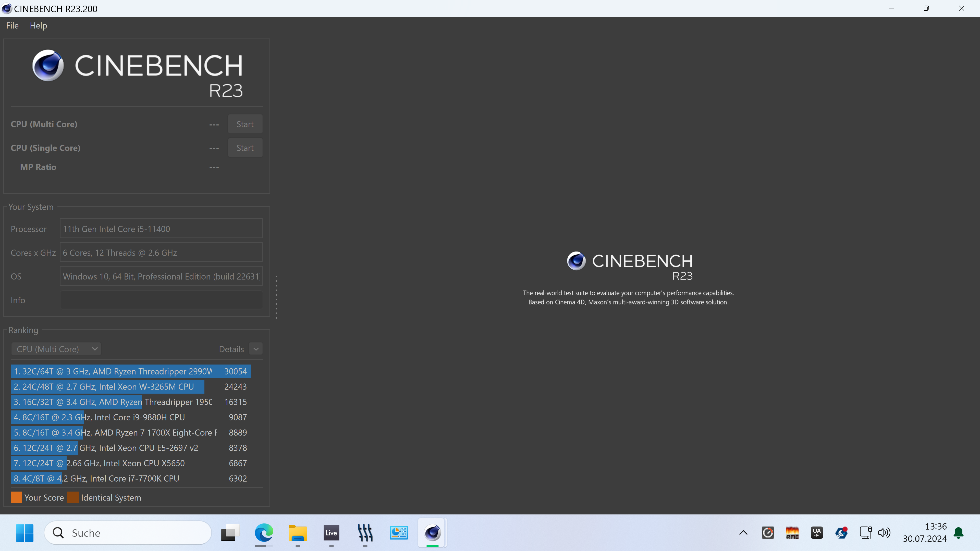This screenshot has height=551, width=980.
Task: Open the Task View icon
Action: [x=230, y=533]
